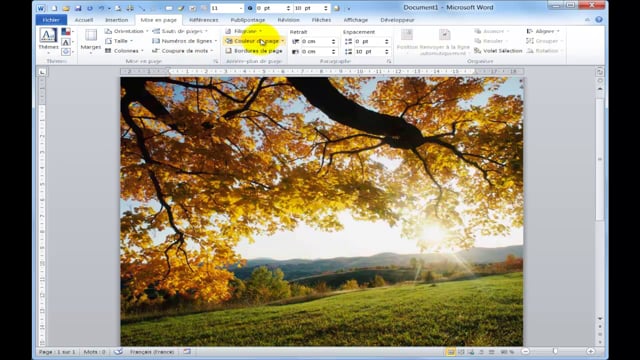The width and height of the screenshot is (640, 360).
Task: Open the Marges button
Action: point(91,41)
